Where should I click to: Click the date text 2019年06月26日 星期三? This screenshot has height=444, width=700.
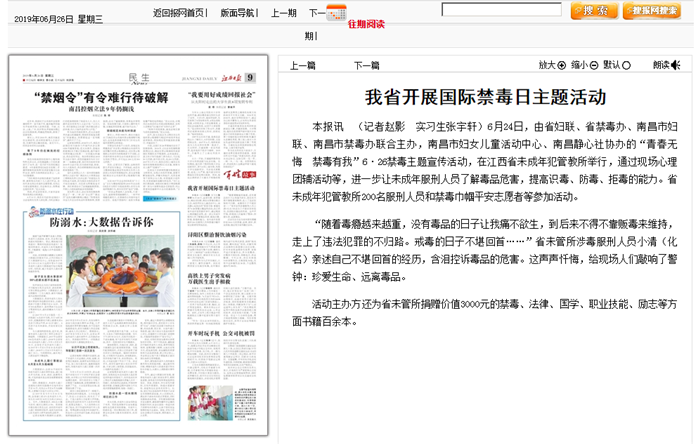[58, 19]
